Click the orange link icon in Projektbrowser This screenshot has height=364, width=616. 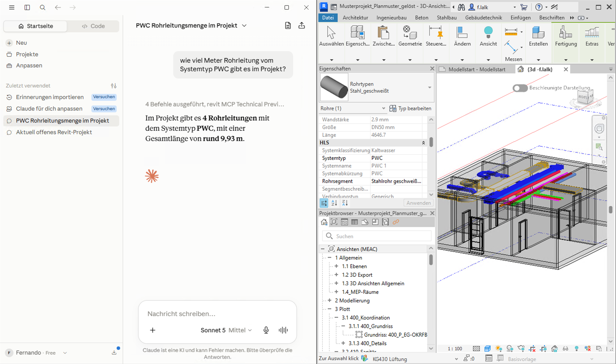[x=396, y=222]
